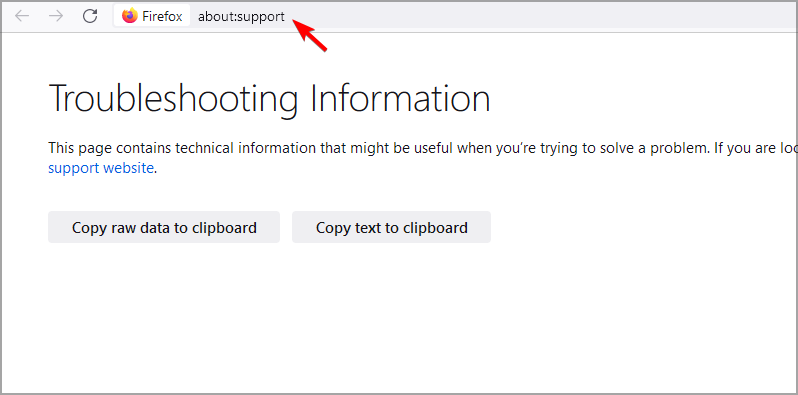Viewport: 798px width, 395px height.
Task: Click the word Information in heading
Action: click(401, 97)
